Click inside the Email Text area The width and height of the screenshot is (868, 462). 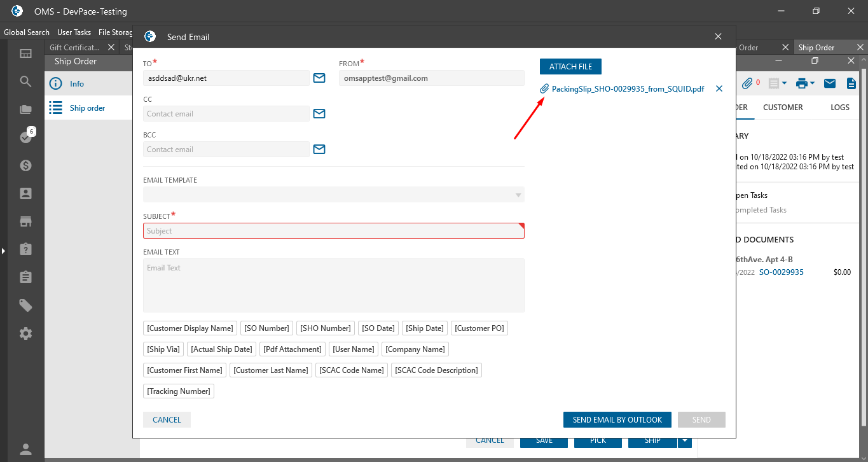[334, 285]
